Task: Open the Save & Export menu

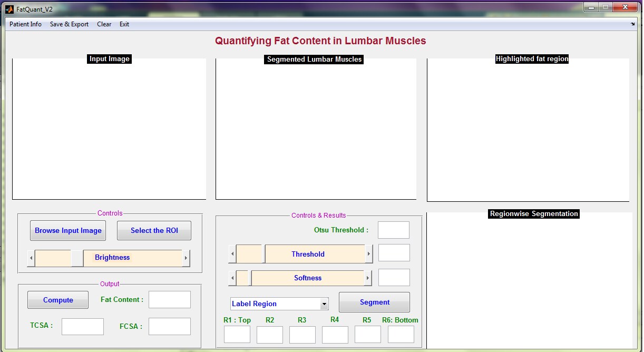Action: [69, 24]
